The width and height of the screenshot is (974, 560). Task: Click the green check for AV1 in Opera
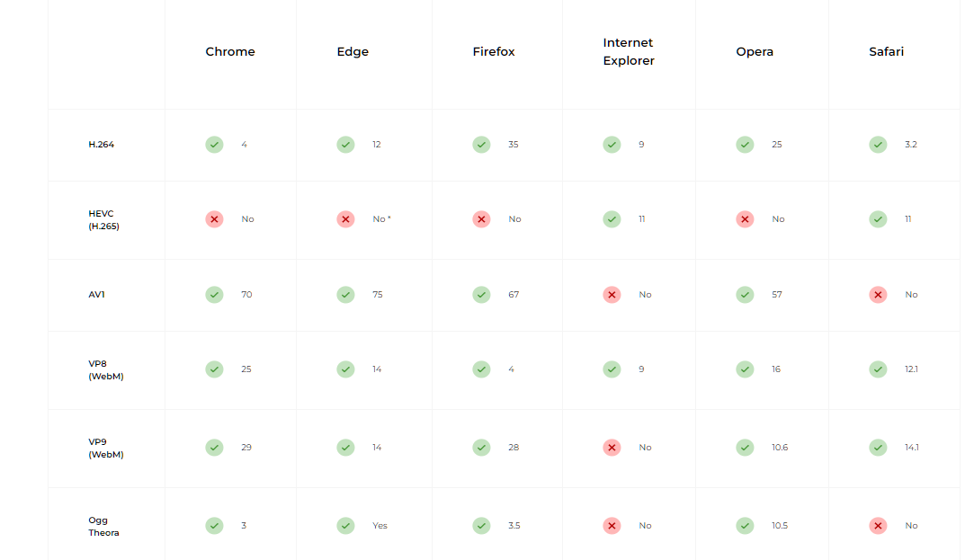(x=745, y=295)
